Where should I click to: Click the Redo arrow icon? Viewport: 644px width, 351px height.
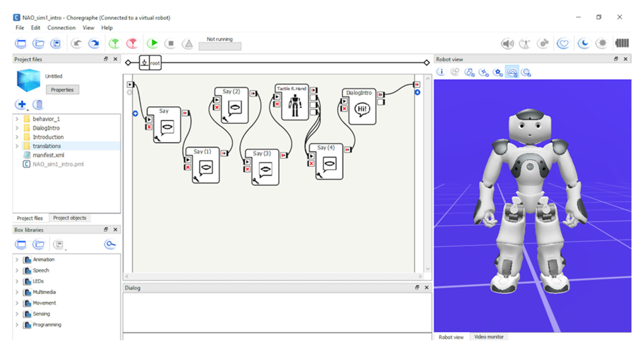click(x=94, y=44)
